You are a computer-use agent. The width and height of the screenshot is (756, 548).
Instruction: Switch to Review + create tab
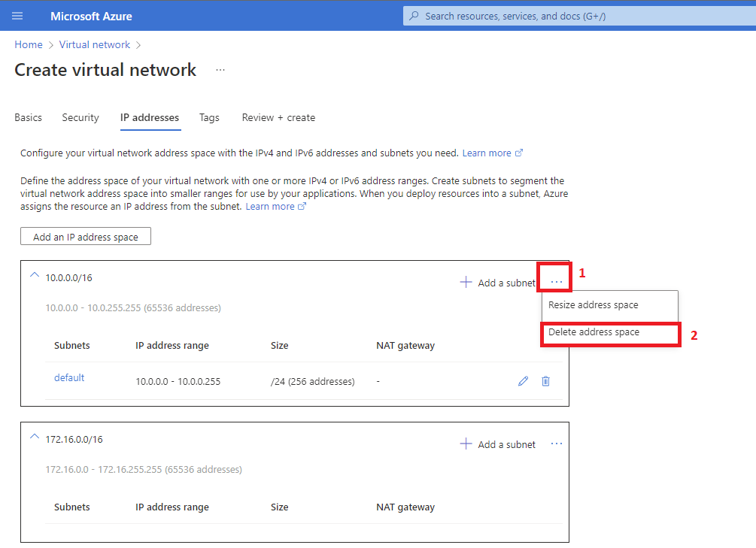point(278,117)
